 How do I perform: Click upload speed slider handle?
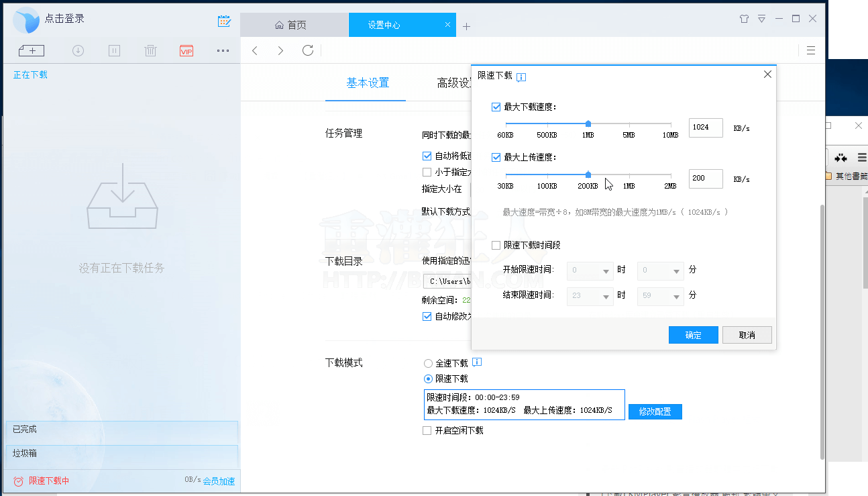coord(588,175)
